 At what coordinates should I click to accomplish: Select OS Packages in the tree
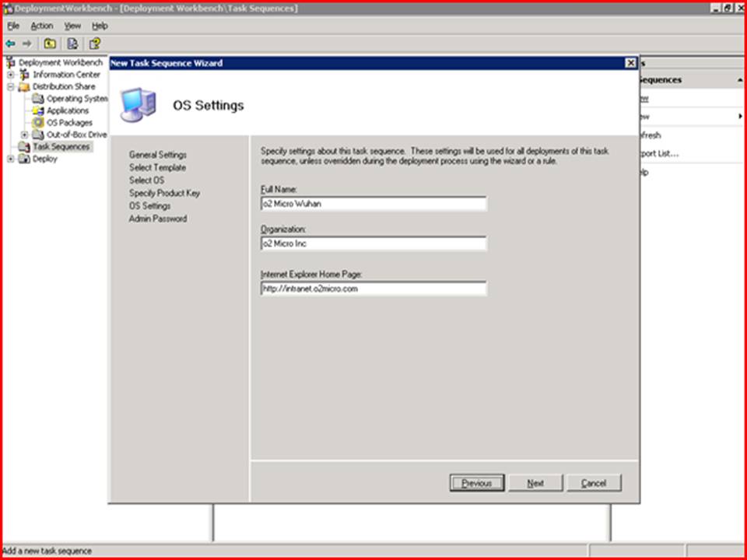(69, 122)
